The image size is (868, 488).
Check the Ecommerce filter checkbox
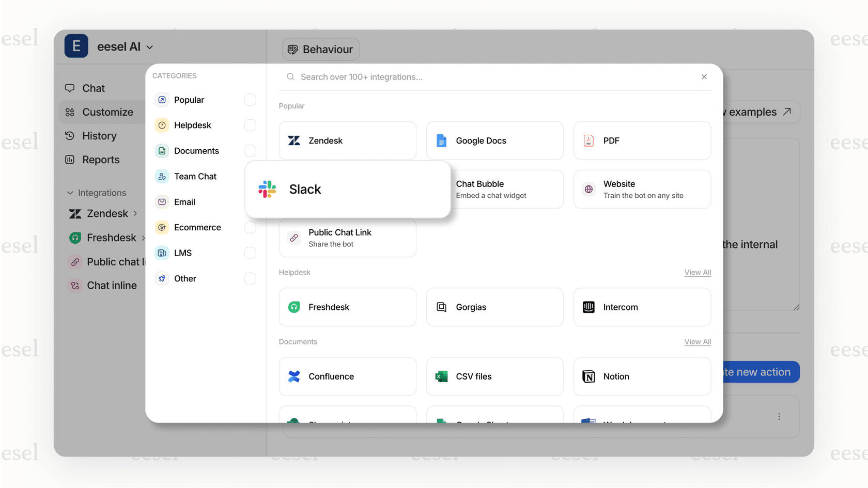point(250,227)
